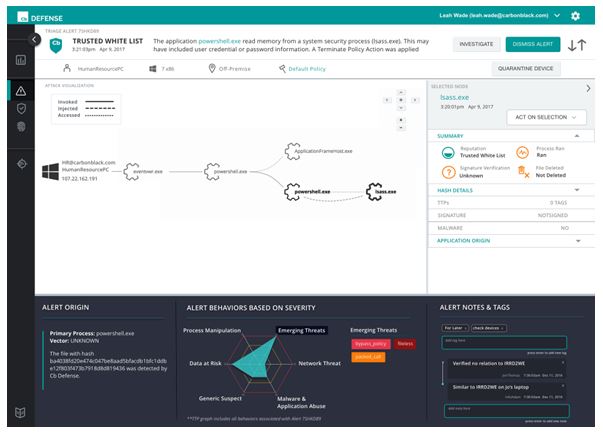
Task: Open the powershell.exe link in alert description
Action: pyautogui.click(x=220, y=41)
